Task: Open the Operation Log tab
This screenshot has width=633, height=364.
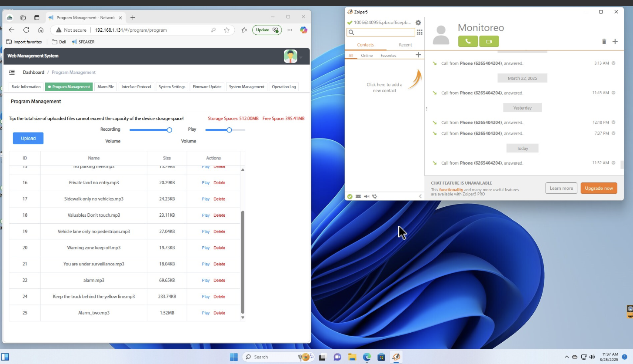Action: point(284,87)
